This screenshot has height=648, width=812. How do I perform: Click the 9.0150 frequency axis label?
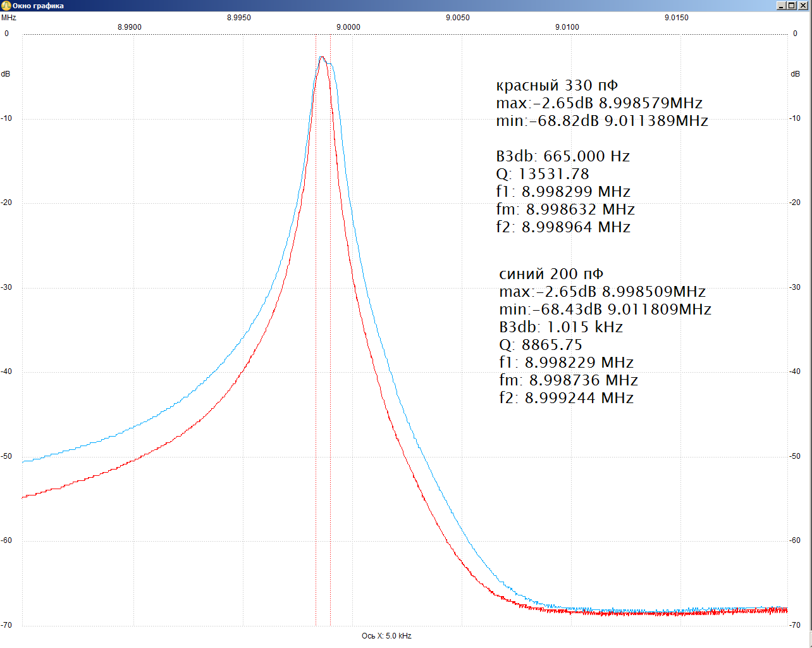click(x=676, y=18)
